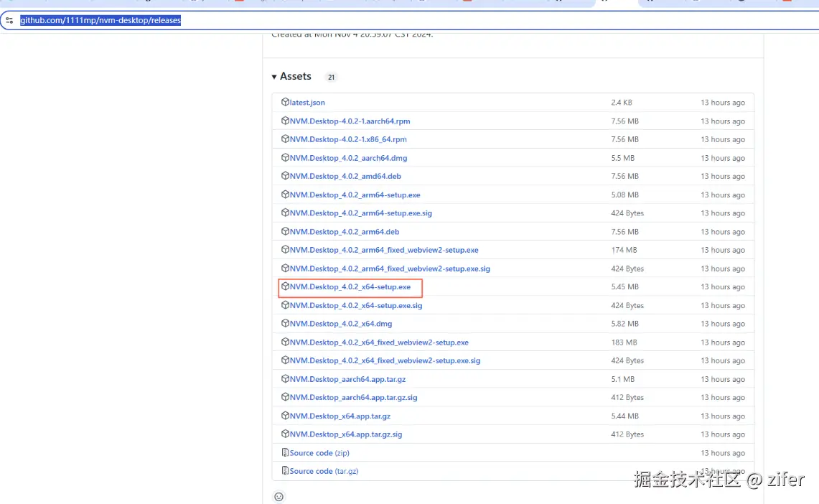Click package icon beside amd64.deb file
819x504 pixels.
point(285,175)
